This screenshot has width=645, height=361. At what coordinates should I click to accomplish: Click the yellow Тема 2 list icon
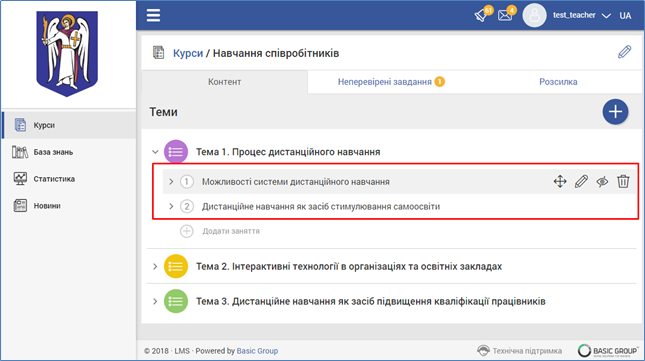point(176,266)
